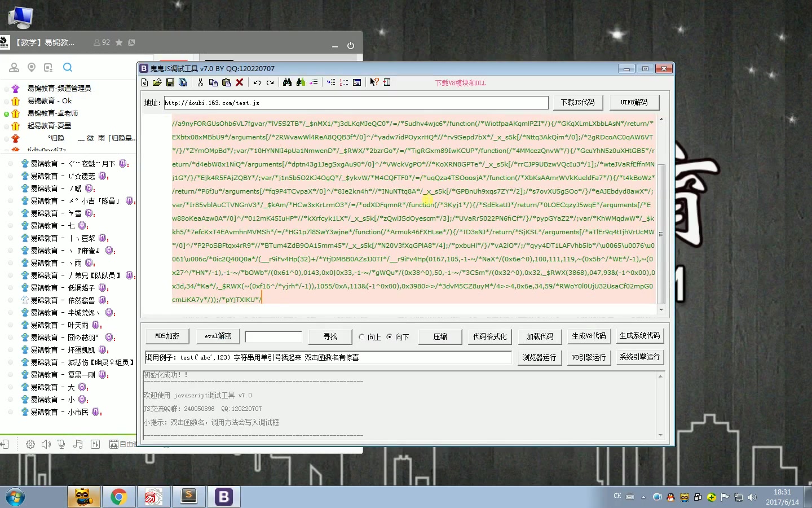
Task: Click 生成系统代码 button
Action: pos(640,335)
